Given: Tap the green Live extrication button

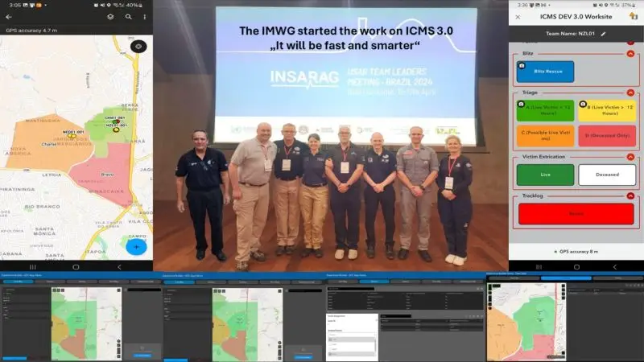Looking at the screenshot, I should tap(545, 175).
